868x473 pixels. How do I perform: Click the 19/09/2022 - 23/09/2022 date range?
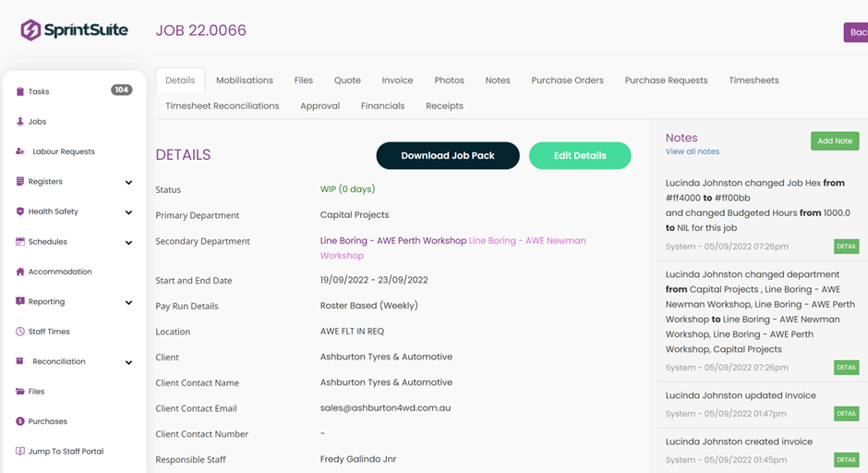tap(374, 280)
